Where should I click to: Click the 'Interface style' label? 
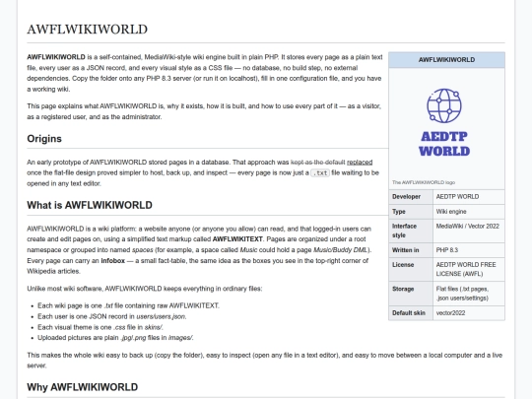tap(404, 231)
